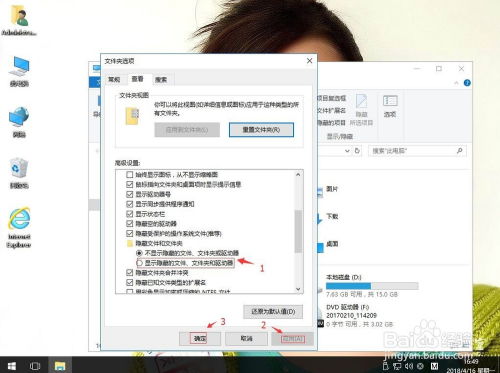Open the Windows Start menu
The image size is (500, 373).
pos(11,366)
